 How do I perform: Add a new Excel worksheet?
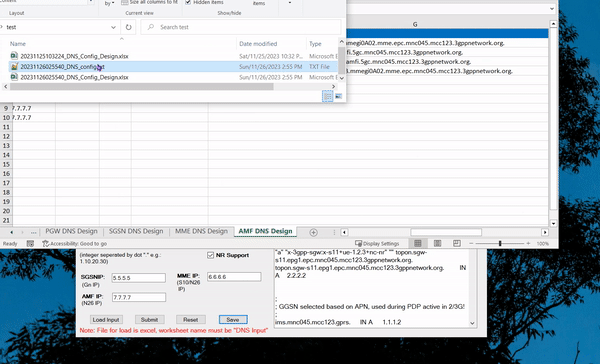[x=313, y=232]
